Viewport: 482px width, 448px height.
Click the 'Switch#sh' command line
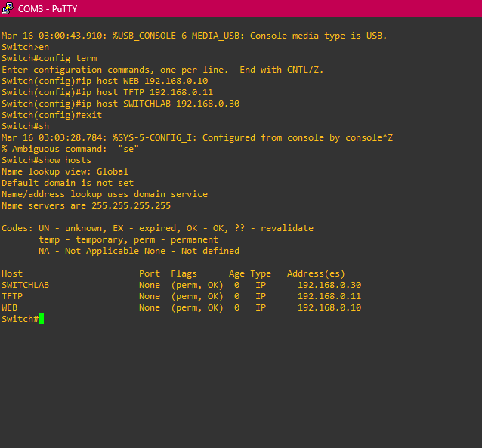[25, 126]
